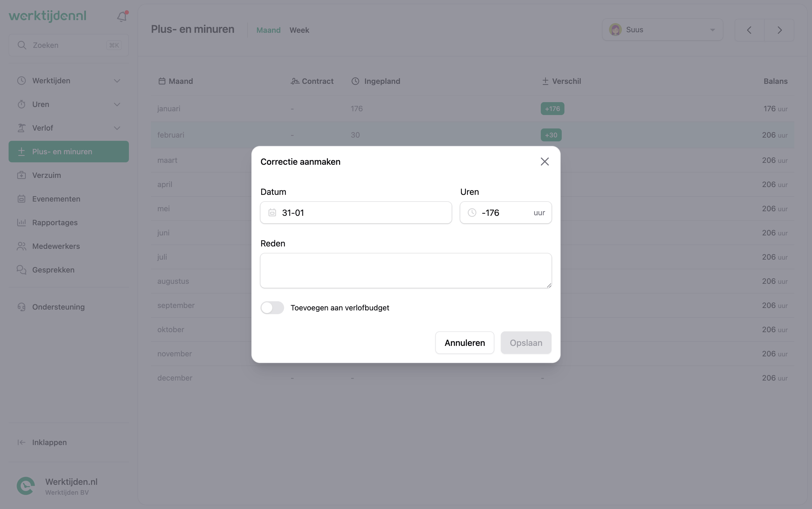Screen dimensions: 812x509
Task: Enable Toevoegen aan verlofbudget
Action: [272, 307]
